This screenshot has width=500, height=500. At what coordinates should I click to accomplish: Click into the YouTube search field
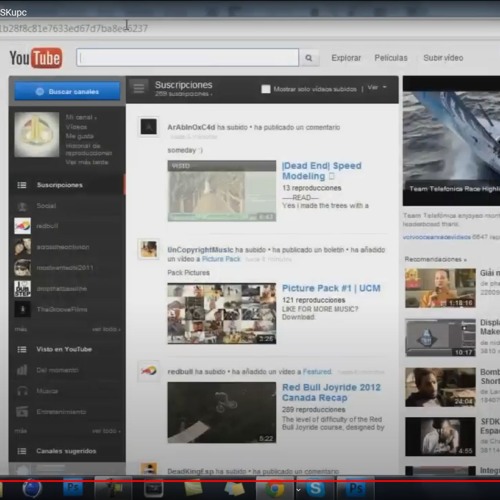tap(188, 58)
